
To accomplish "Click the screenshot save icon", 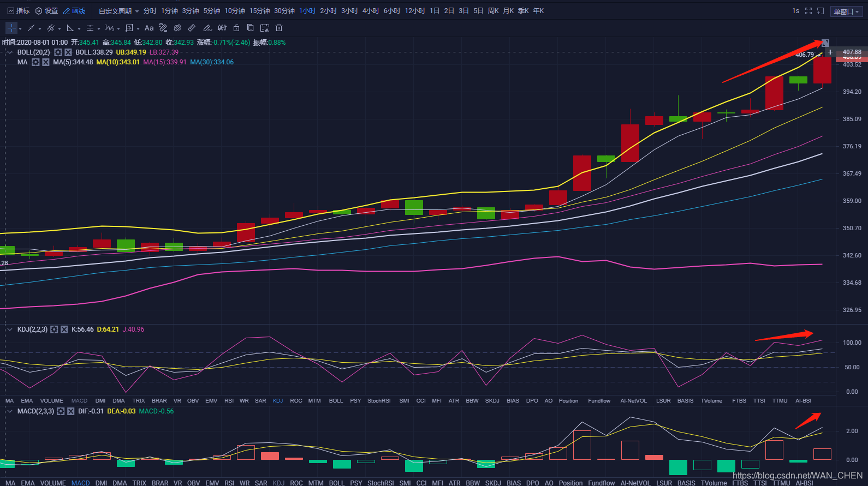I will pos(265,28).
